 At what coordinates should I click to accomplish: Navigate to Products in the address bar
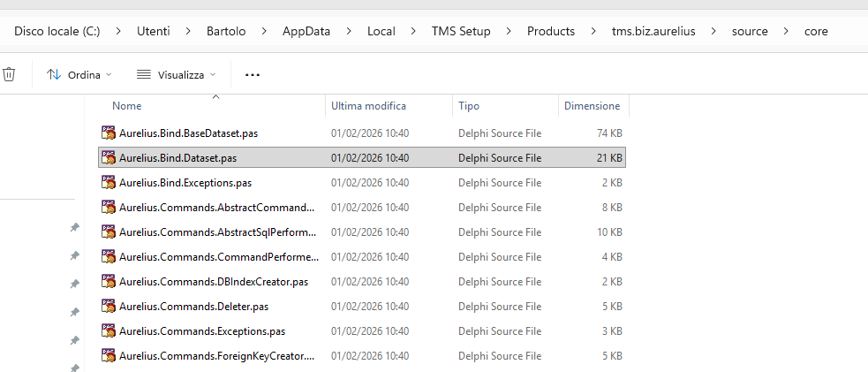tap(550, 31)
